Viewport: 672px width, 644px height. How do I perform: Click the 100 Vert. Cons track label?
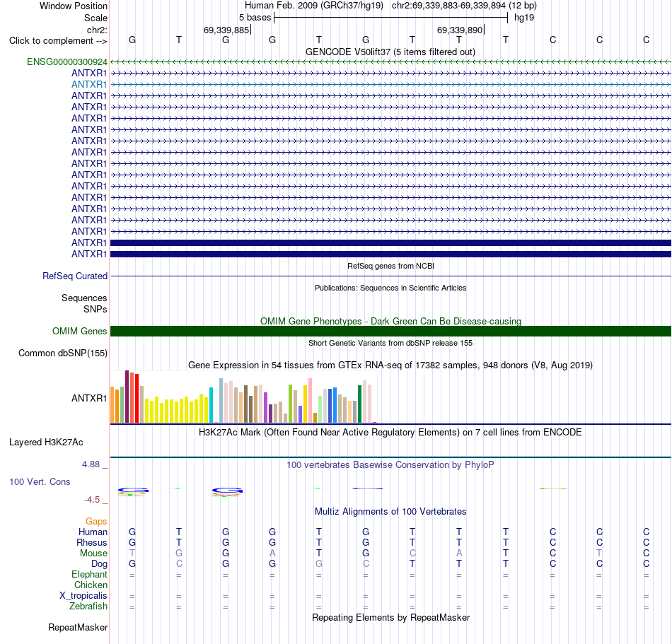40,481
